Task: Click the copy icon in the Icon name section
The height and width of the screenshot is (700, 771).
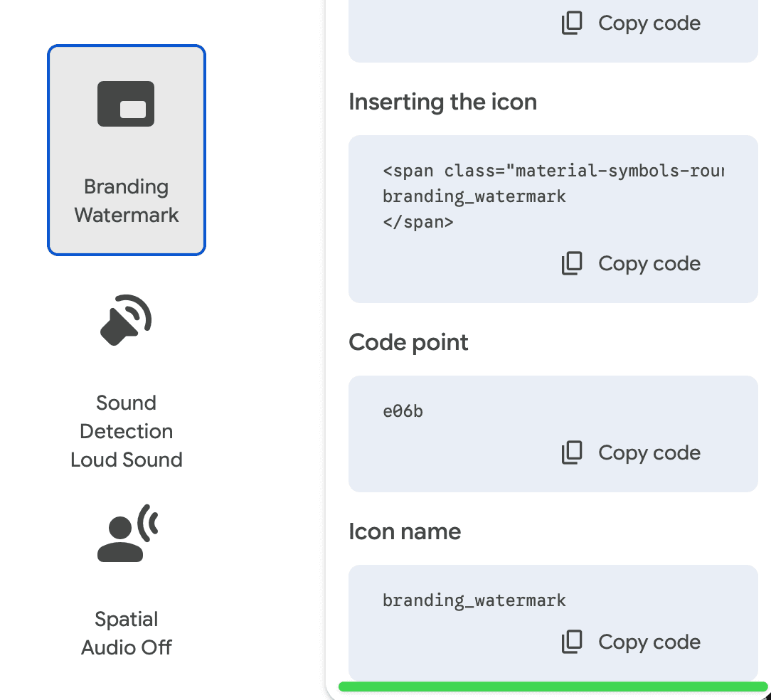Action: pyautogui.click(x=570, y=642)
